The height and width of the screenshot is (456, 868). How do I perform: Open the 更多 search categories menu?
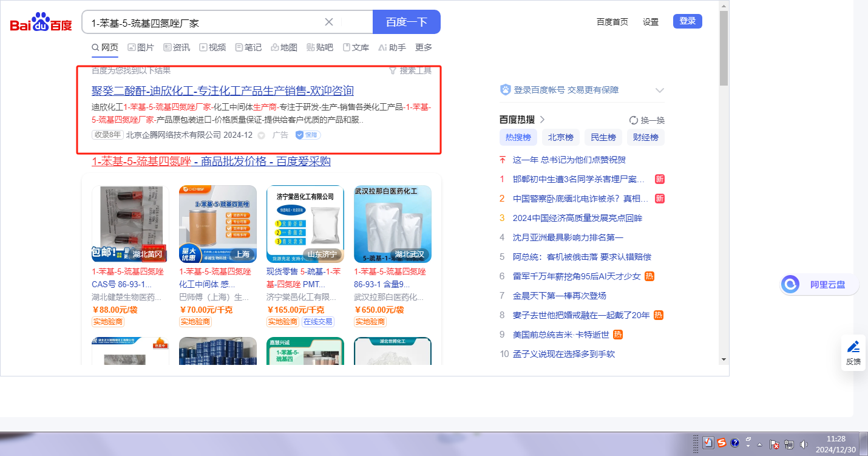[x=424, y=47]
